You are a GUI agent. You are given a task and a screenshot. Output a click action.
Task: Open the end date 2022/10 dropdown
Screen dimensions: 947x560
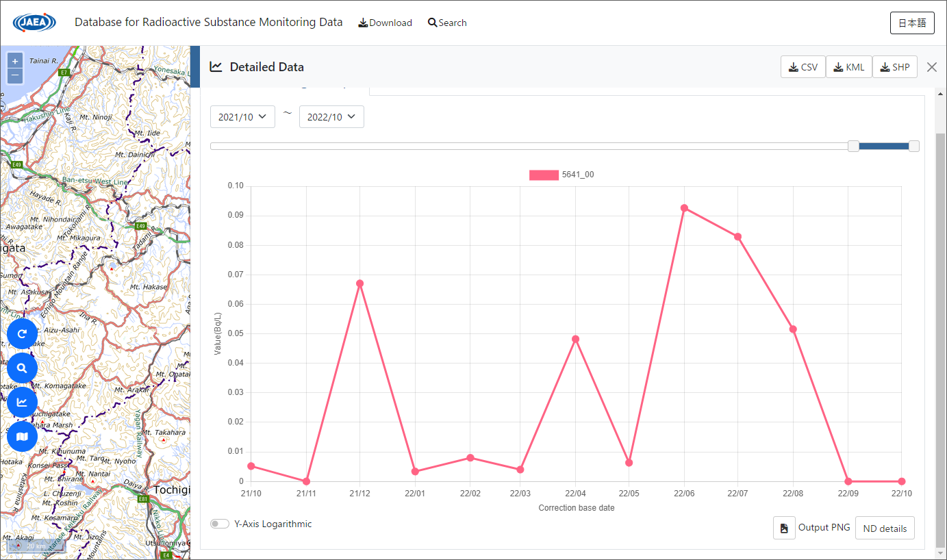(x=331, y=117)
